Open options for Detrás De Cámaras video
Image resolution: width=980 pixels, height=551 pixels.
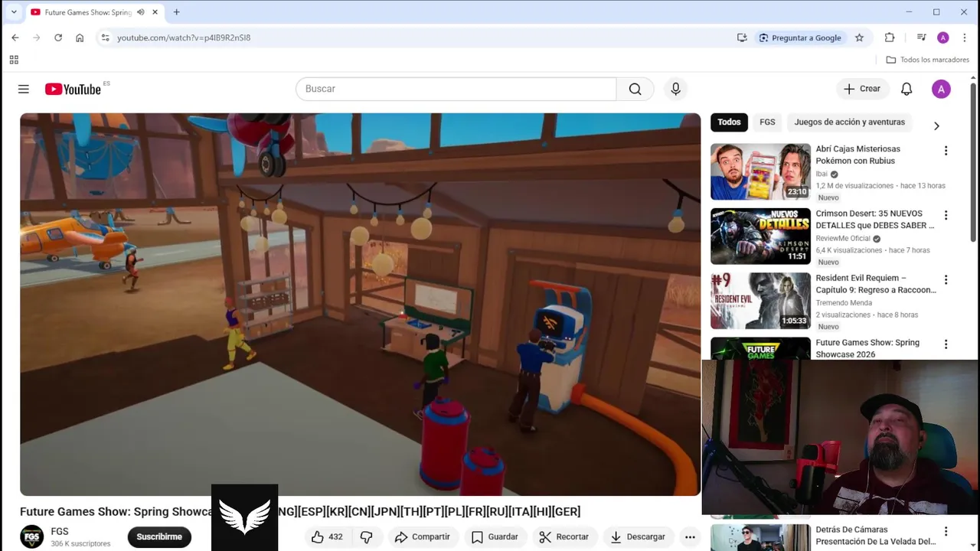[x=946, y=531]
